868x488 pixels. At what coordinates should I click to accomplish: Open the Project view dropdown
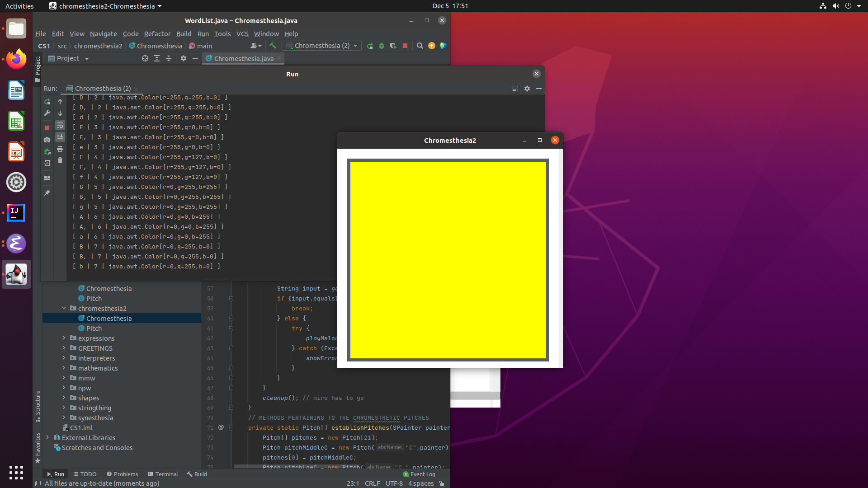click(x=69, y=58)
